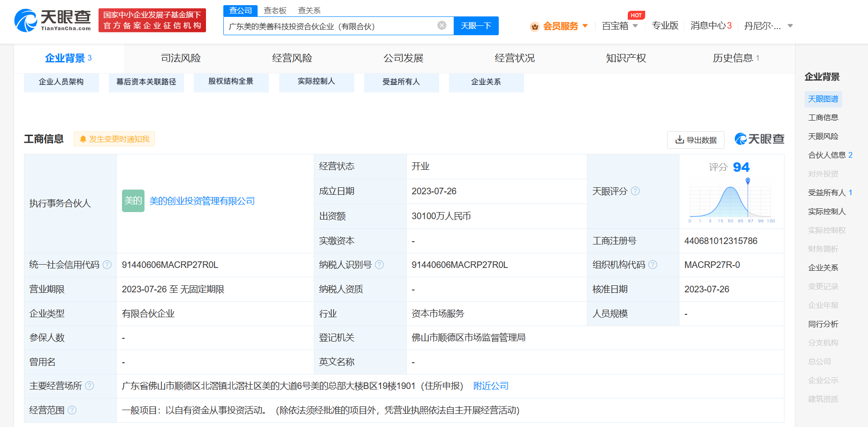Click registration number 440681012315786
The width and height of the screenshot is (868, 427).
point(721,241)
